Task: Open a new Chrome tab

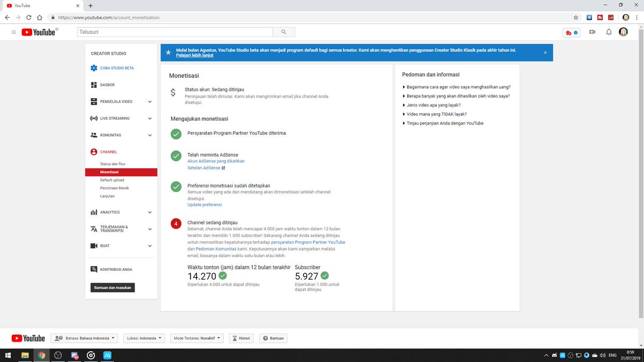Action: pyautogui.click(x=90, y=5)
